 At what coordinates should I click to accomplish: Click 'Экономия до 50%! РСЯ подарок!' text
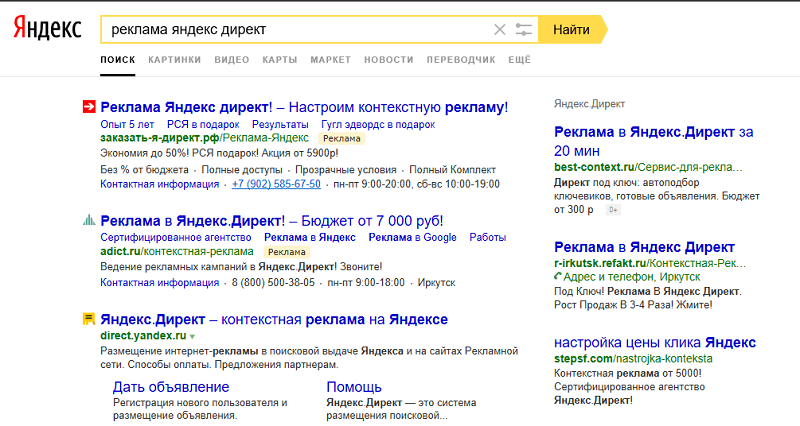pyautogui.click(x=219, y=153)
